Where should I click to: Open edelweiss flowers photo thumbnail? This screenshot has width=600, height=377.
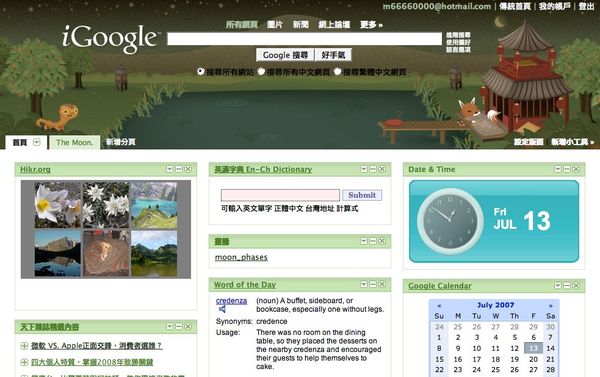tap(106, 205)
